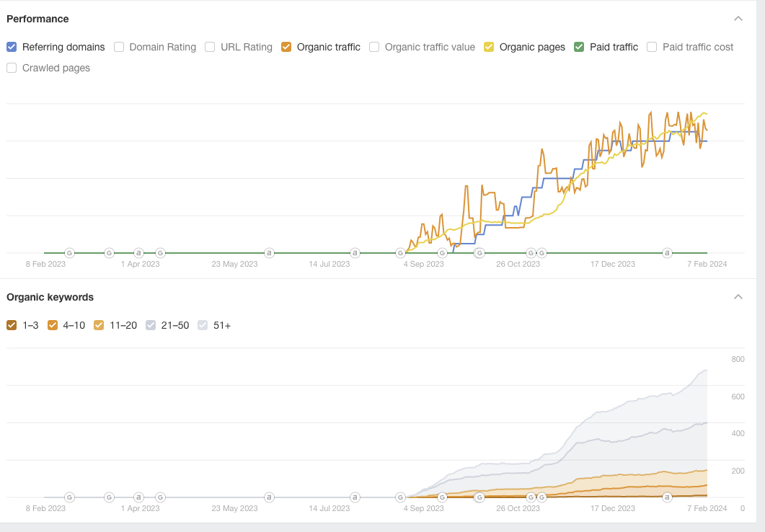Click the rightmost 'a' marker in Performance chart

(x=667, y=253)
